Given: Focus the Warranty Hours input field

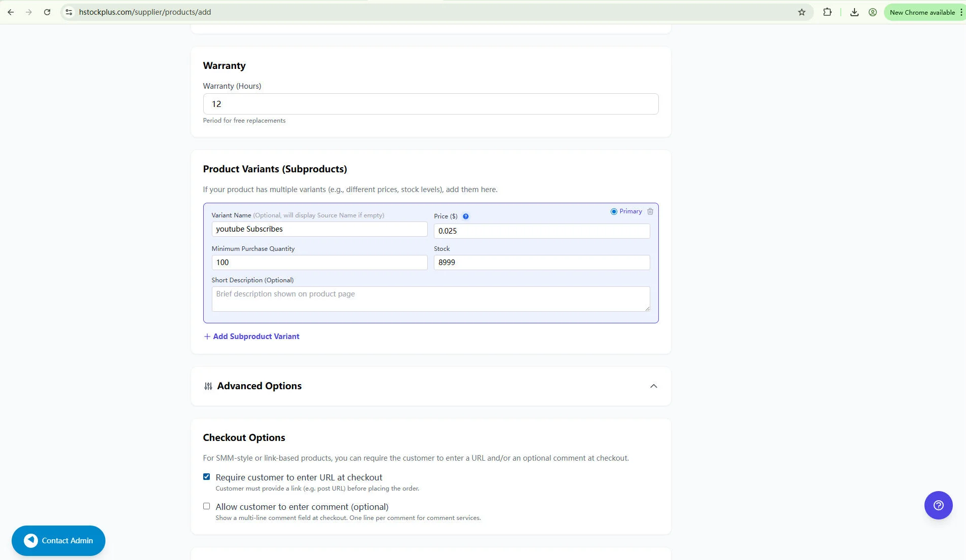Looking at the screenshot, I should tap(430, 104).
